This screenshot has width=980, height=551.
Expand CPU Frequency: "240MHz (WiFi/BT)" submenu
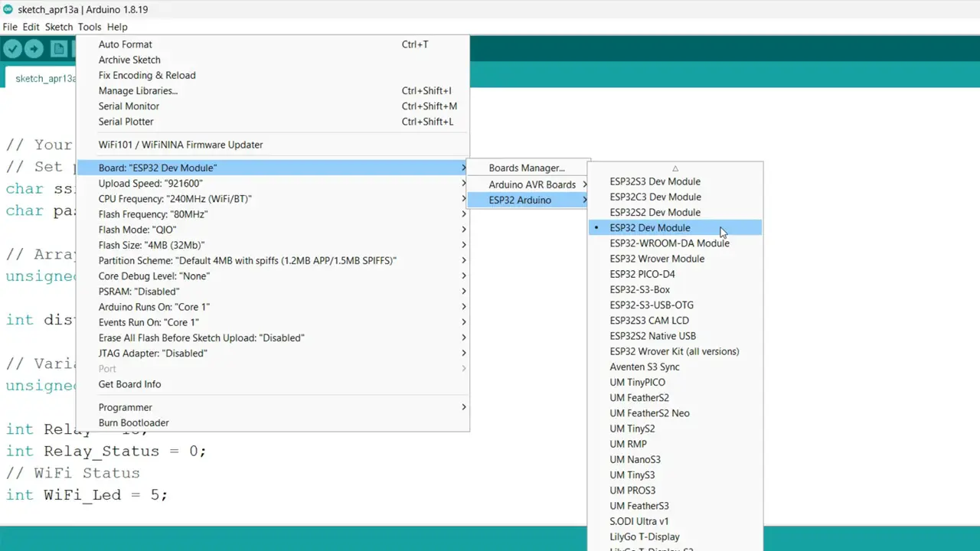click(x=273, y=198)
